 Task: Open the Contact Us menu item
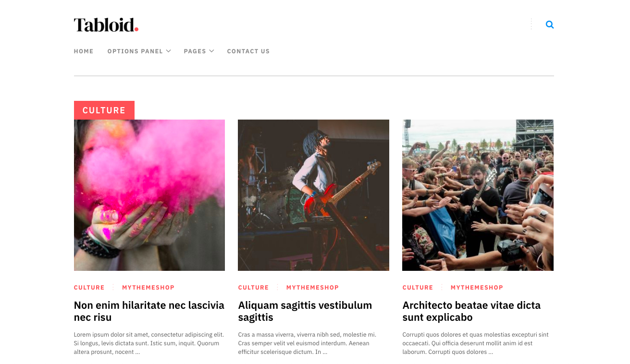click(248, 51)
